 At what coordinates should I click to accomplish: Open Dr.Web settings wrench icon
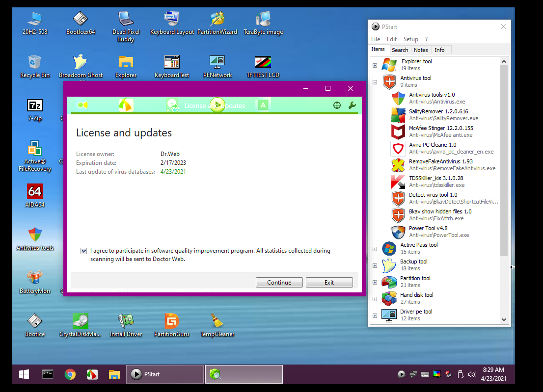pyautogui.click(x=352, y=105)
